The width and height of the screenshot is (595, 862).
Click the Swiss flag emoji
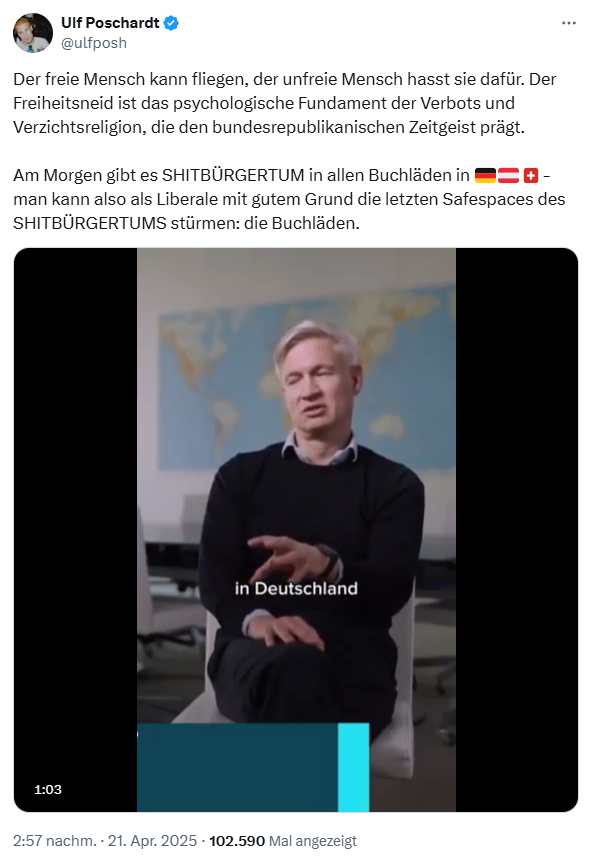531,175
